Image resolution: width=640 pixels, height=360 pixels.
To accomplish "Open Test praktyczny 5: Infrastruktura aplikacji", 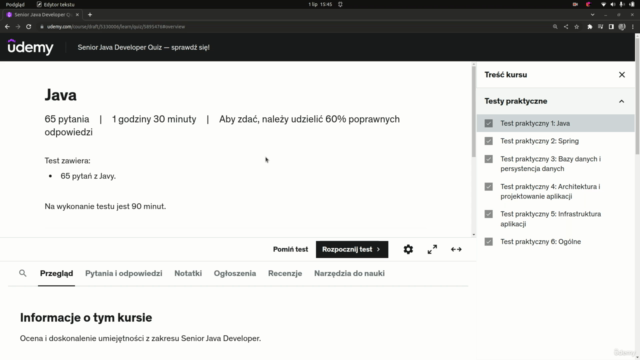I will click(551, 219).
